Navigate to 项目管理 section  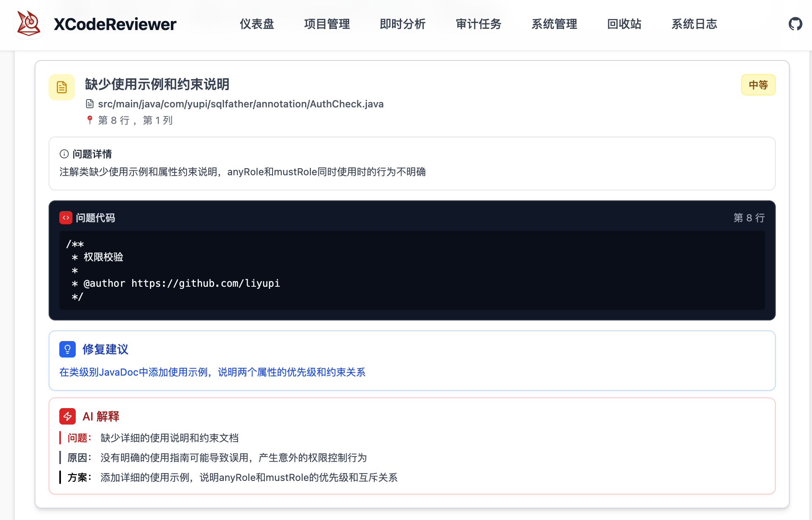(x=327, y=24)
